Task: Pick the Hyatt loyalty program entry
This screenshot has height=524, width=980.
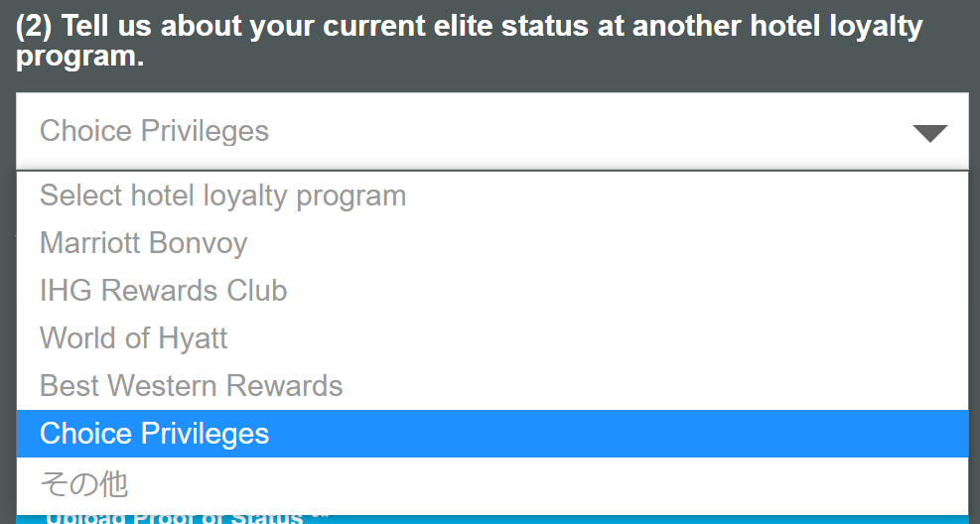Action: point(134,338)
